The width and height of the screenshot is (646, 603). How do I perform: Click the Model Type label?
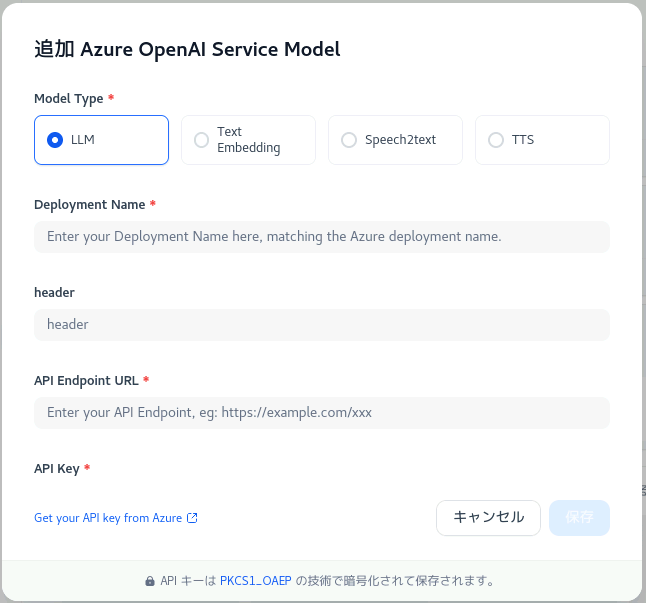point(69,99)
